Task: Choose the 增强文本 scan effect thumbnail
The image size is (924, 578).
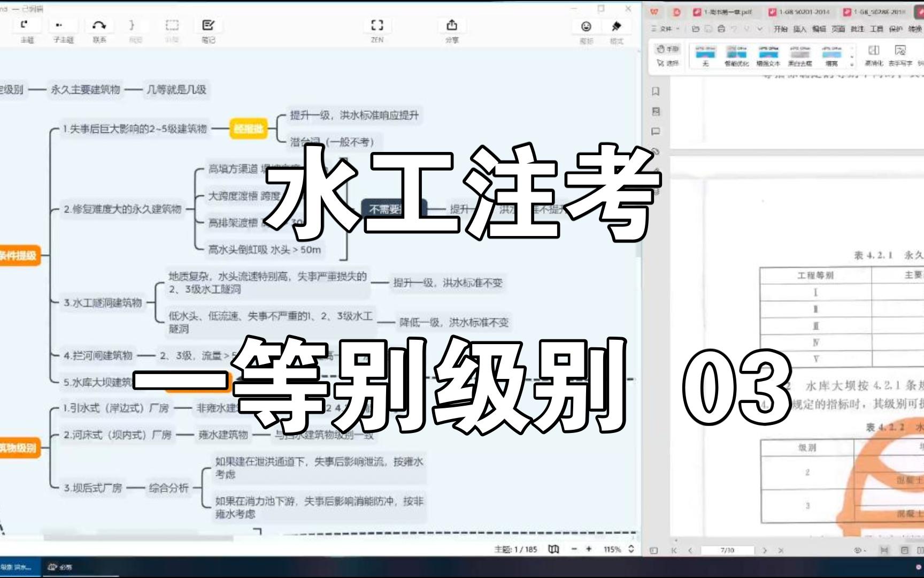Action: pos(768,56)
